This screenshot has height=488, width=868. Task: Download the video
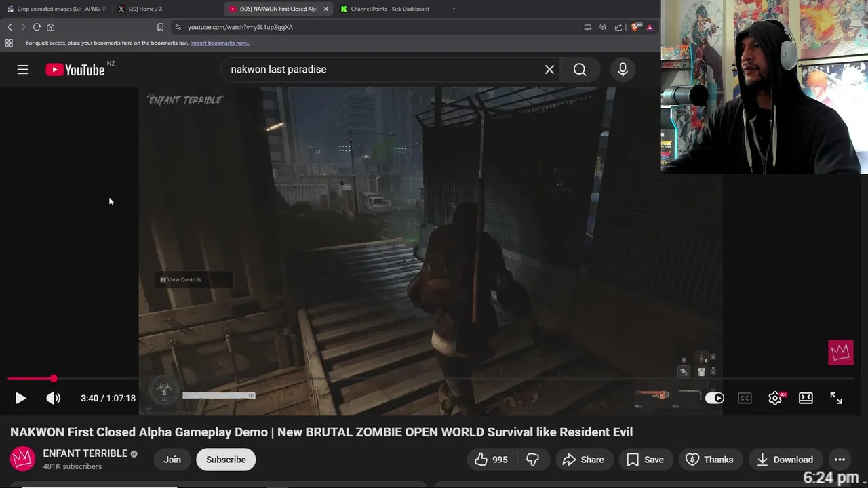pos(785,460)
